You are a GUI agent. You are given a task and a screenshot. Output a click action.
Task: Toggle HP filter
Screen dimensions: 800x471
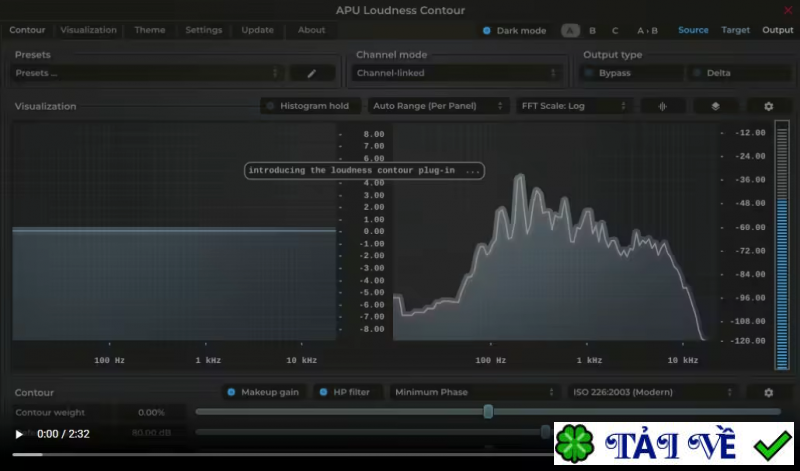[346, 392]
